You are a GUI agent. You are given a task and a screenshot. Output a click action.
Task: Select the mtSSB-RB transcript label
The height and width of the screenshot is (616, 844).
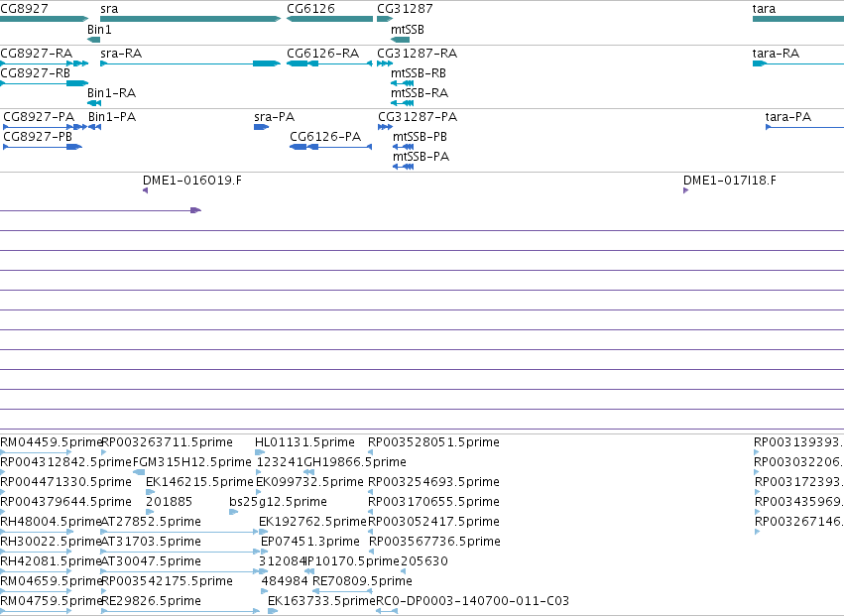[x=419, y=73]
